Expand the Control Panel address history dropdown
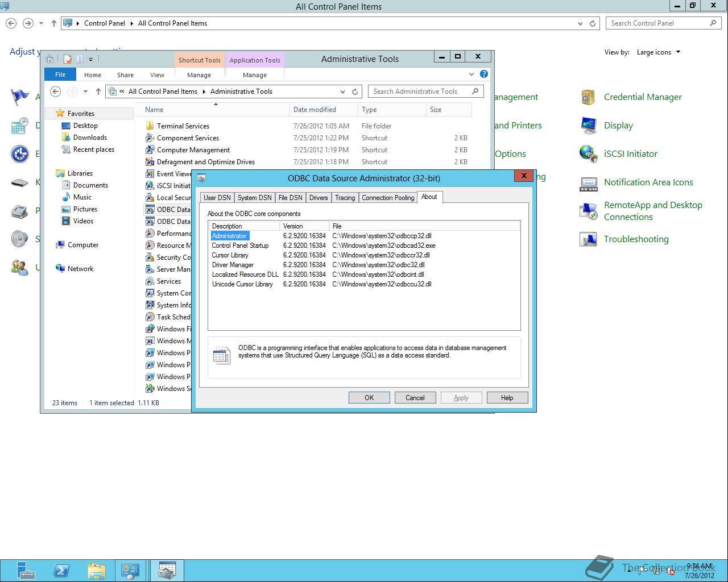Screen dimensions: 728x582 click(580, 23)
